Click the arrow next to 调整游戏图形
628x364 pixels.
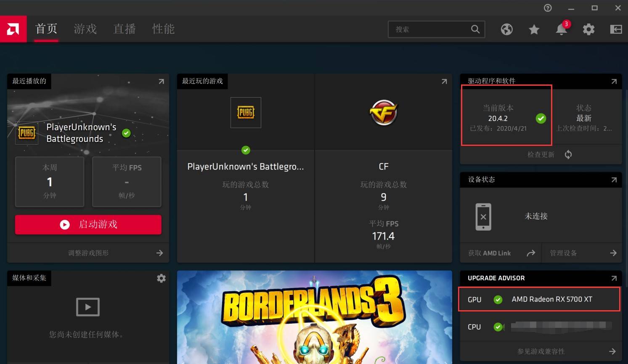(x=159, y=253)
